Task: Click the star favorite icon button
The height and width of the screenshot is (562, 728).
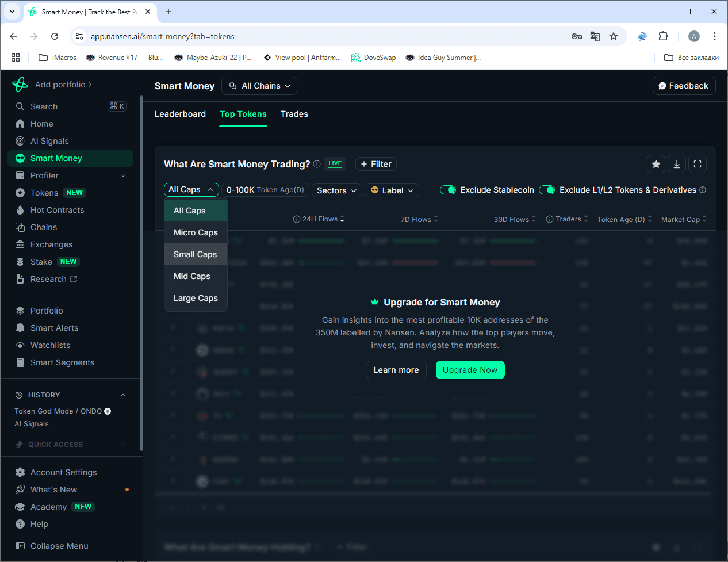Action: point(656,164)
